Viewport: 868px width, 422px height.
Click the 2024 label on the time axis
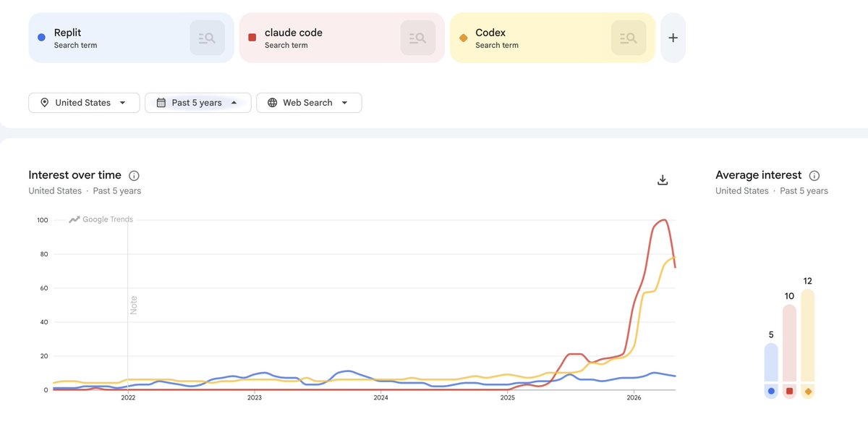(x=381, y=397)
